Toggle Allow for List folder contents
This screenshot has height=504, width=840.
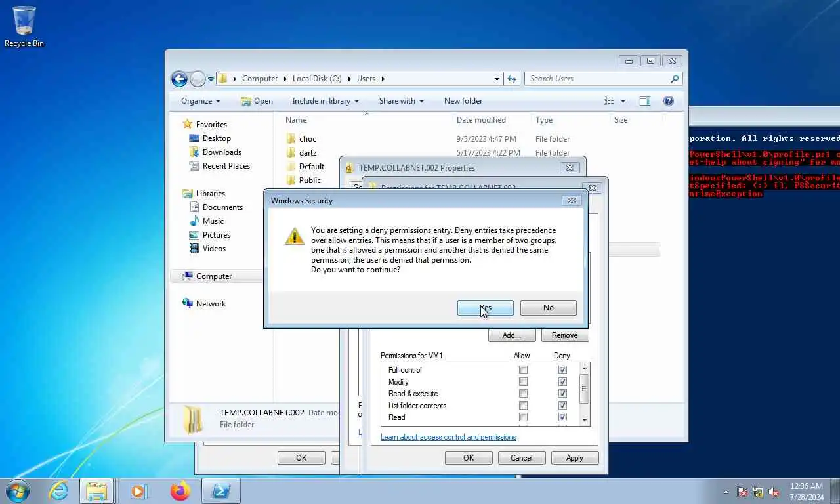pyautogui.click(x=523, y=406)
